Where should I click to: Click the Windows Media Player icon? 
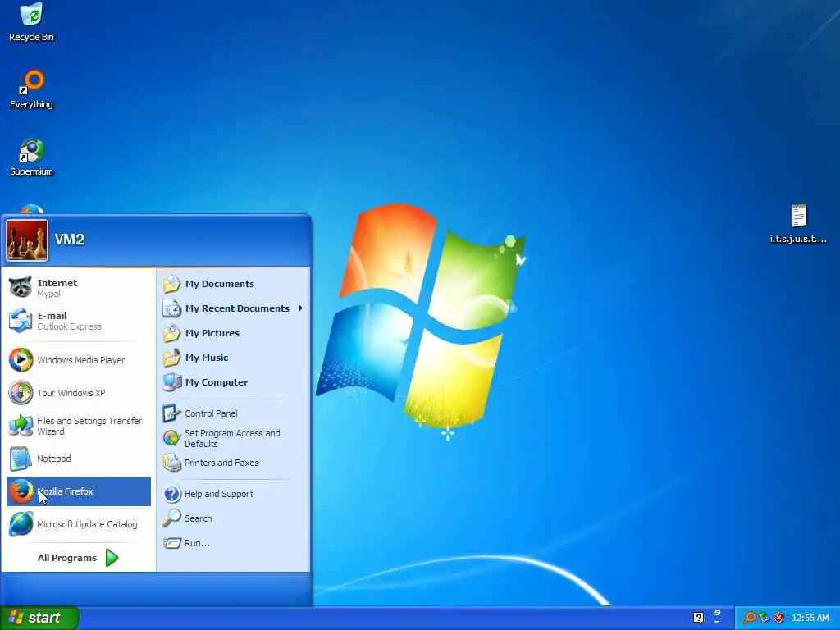pyautogui.click(x=21, y=360)
